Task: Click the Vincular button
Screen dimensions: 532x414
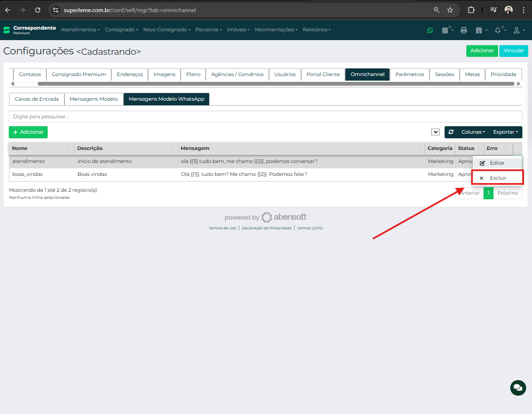Action: point(514,51)
